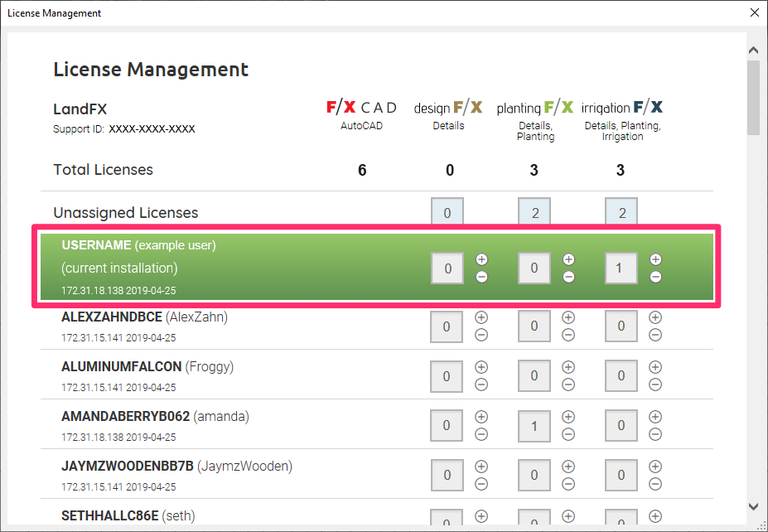
Task: Add a Planting F/X license to USERNAME
Action: pos(568,259)
